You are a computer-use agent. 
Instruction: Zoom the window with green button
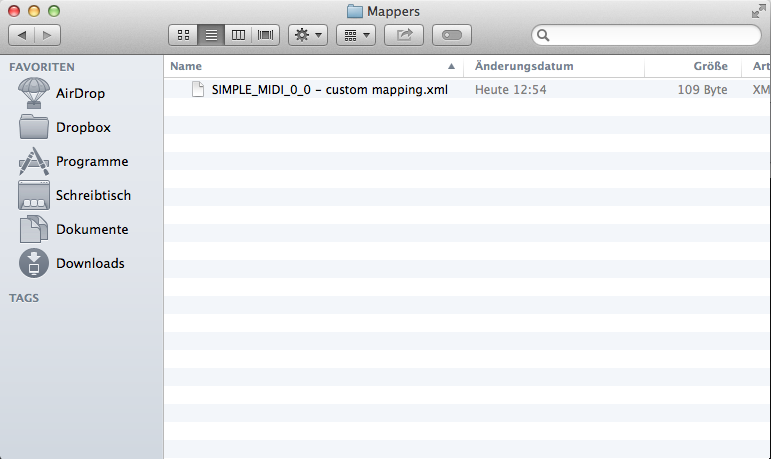click(x=54, y=11)
